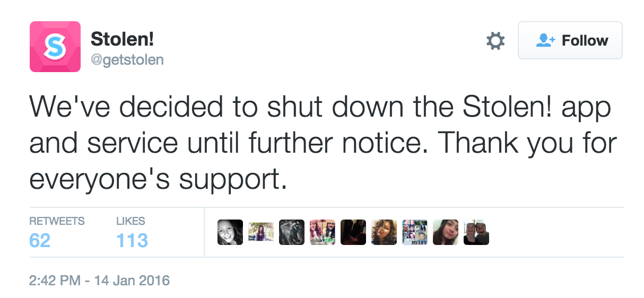The width and height of the screenshot is (644, 298).
Task: Select the black-and-white smiling face avatar
Action: [230, 232]
